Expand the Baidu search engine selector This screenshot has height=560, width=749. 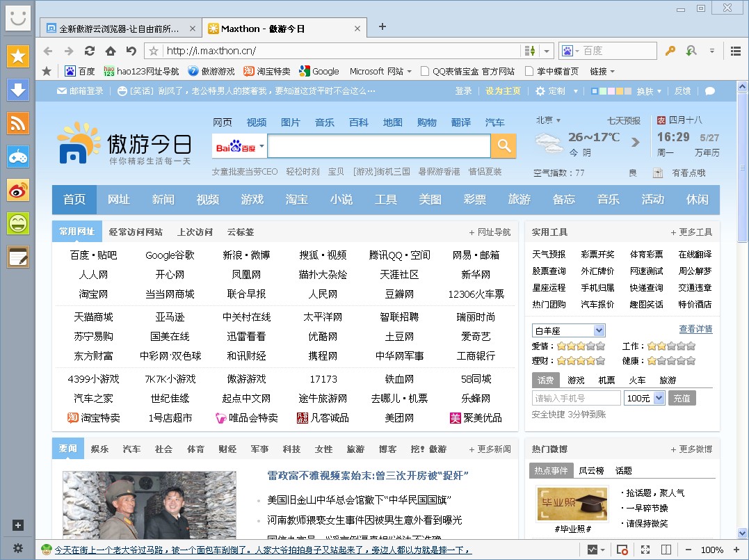[262, 147]
